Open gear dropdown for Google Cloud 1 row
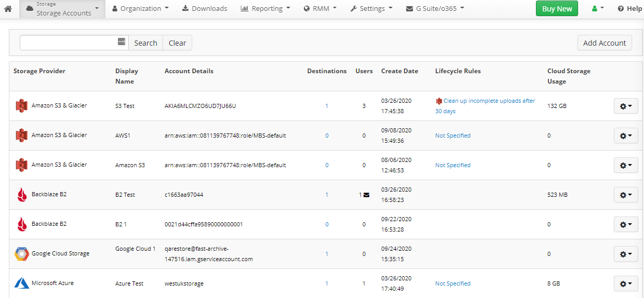The width and height of the screenshot is (644, 298). [x=626, y=254]
